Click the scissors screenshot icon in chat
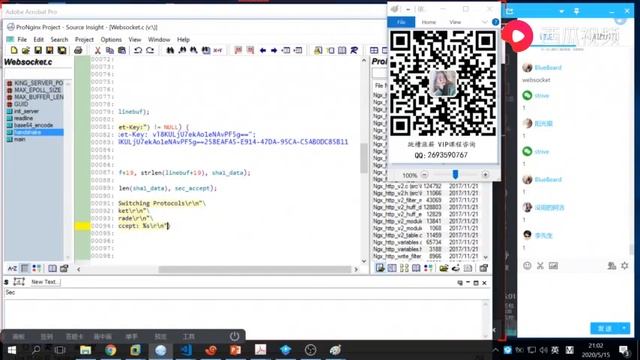Image resolution: width=640 pixels, height=360 pixels. [540, 266]
